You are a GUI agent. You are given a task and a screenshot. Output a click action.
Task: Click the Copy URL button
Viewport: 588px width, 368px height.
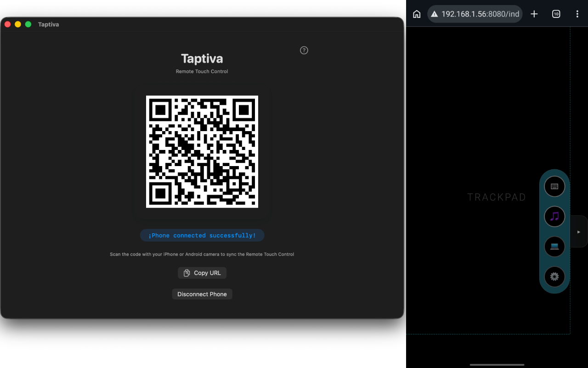point(202,273)
